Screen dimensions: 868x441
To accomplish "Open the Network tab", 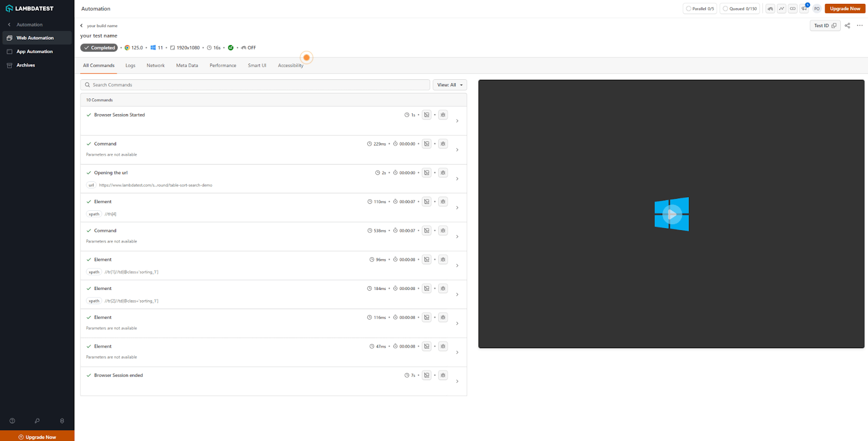I will [156, 65].
